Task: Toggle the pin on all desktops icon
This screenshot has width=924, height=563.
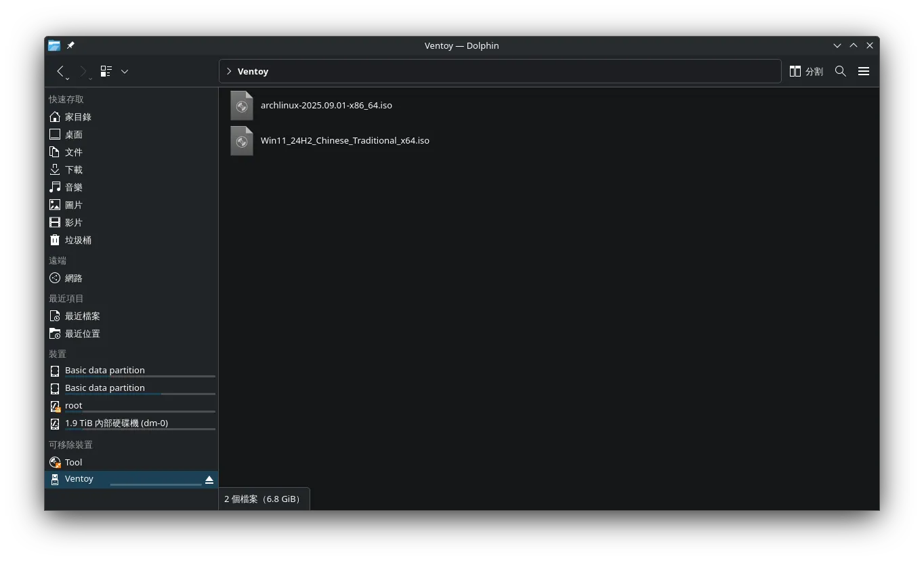Action: 70,45
